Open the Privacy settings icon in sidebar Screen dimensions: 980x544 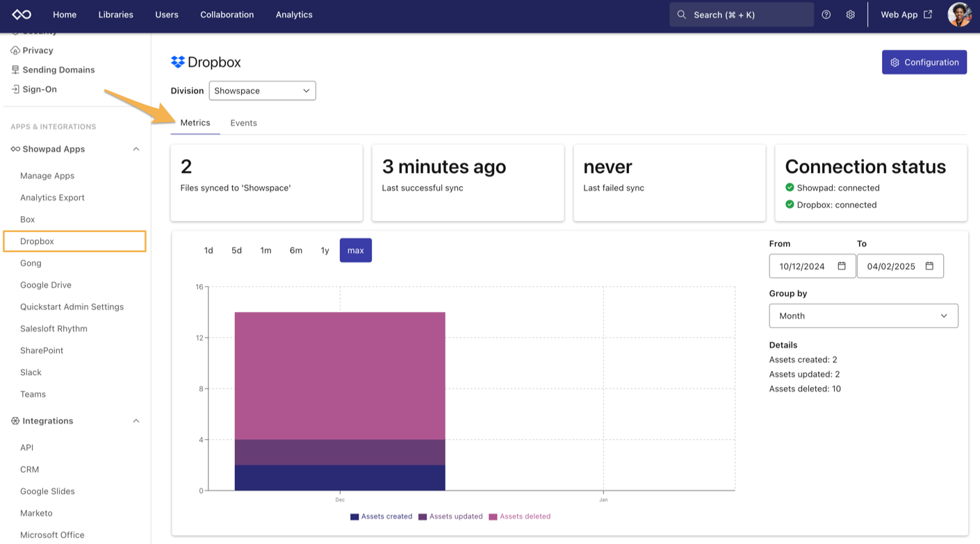coord(15,50)
